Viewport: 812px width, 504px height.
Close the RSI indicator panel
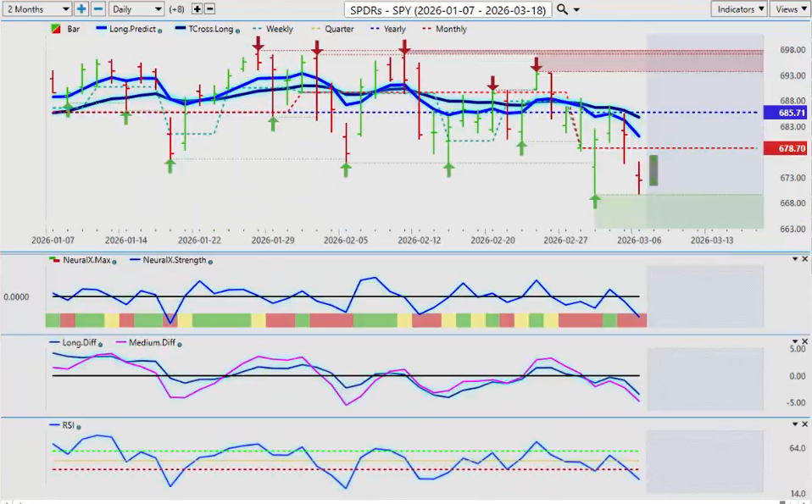(804, 424)
